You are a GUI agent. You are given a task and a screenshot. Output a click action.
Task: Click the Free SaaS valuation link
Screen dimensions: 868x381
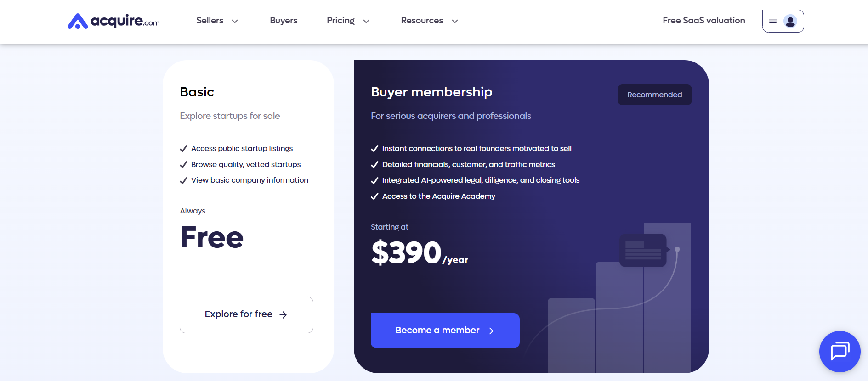tap(703, 21)
